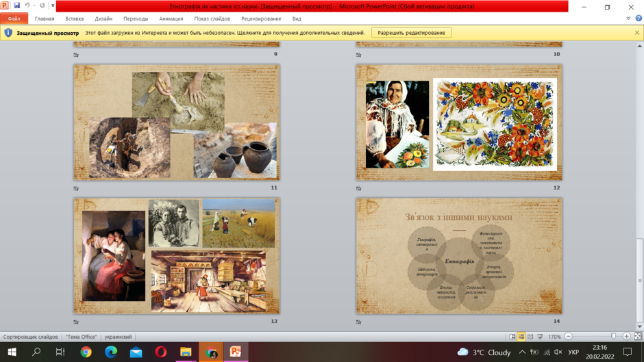
Task: Open the Показ слайдов ribbon tab
Action: (x=212, y=18)
